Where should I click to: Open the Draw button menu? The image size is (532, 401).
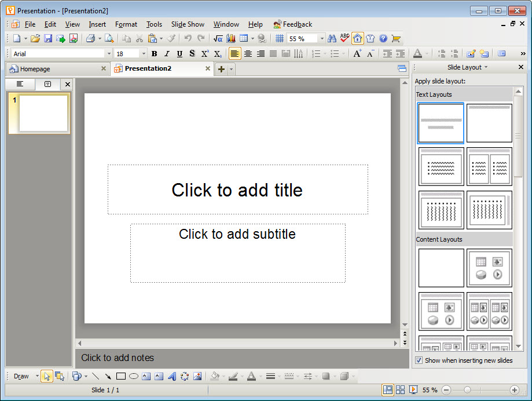[21, 376]
